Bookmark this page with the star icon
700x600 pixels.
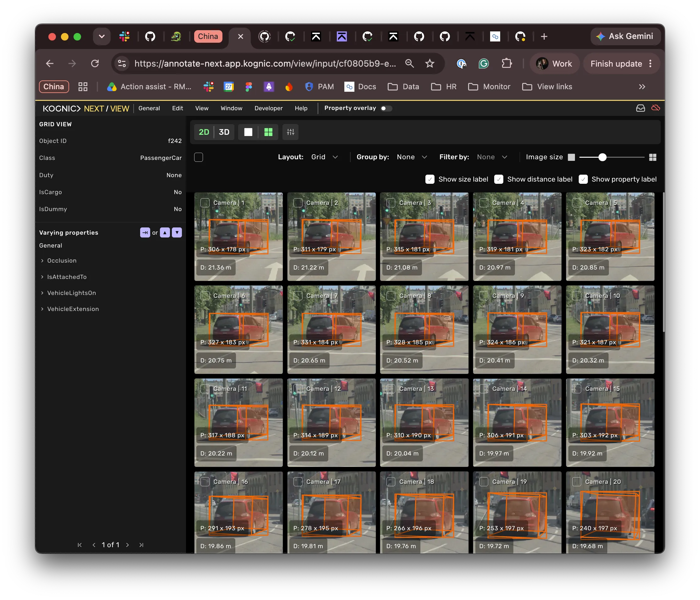pyautogui.click(x=429, y=63)
